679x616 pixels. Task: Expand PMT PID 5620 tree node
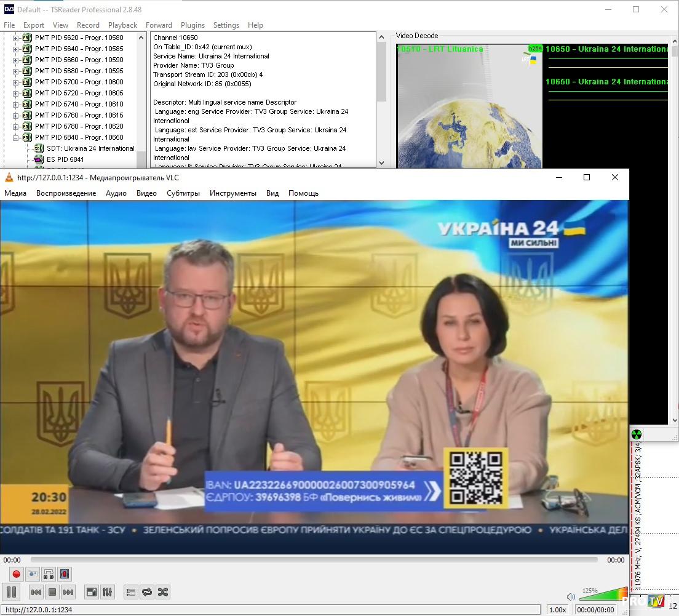coord(16,38)
